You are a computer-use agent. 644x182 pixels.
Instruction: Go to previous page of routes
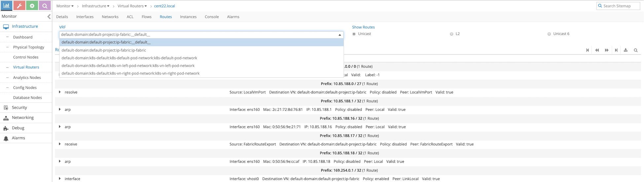coord(597,50)
